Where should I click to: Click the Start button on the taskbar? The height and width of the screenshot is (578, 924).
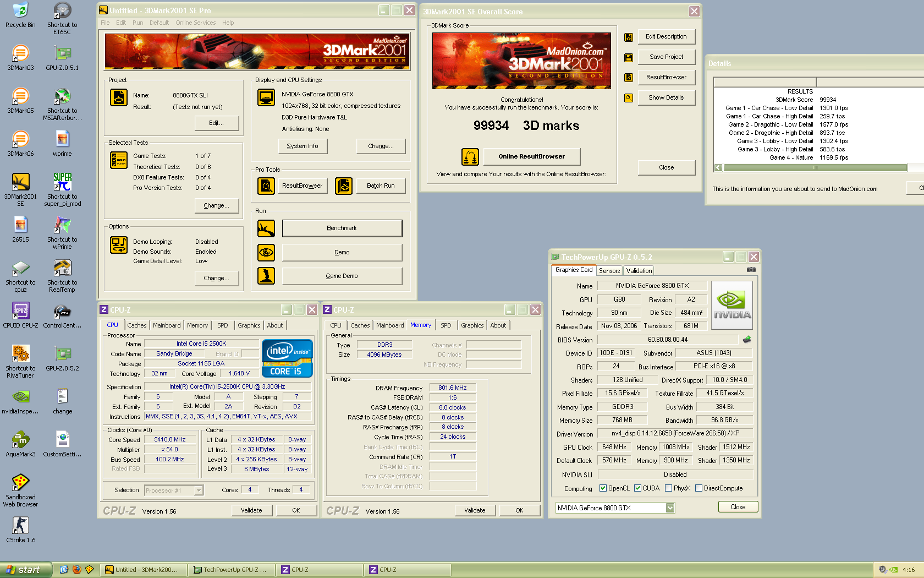pos(26,570)
